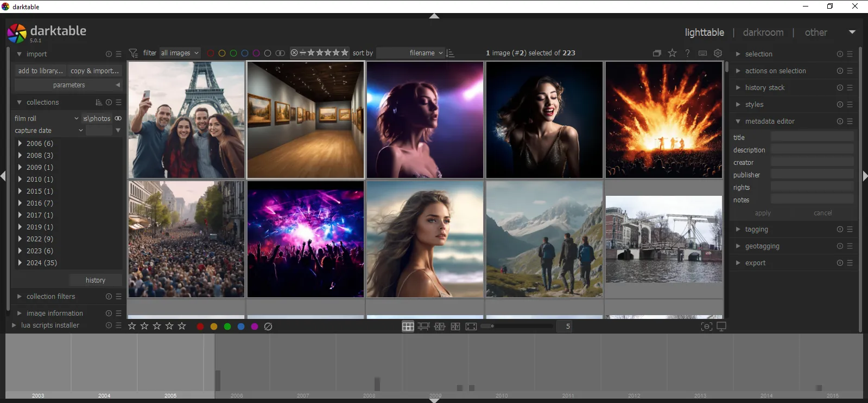Reset the tagging module icon
Screen dimensions: 868x403
point(840,229)
